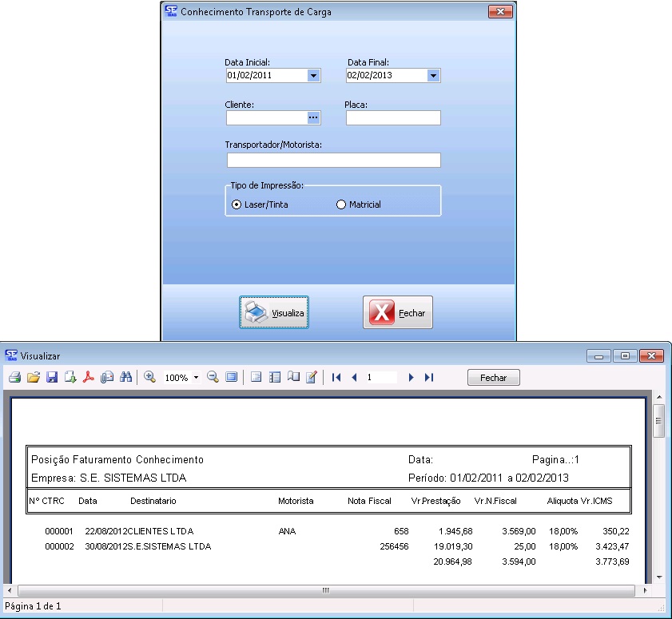The height and width of the screenshot is (619, 672).
Task: Open the Data Final date dropdown
Action: 433,76
